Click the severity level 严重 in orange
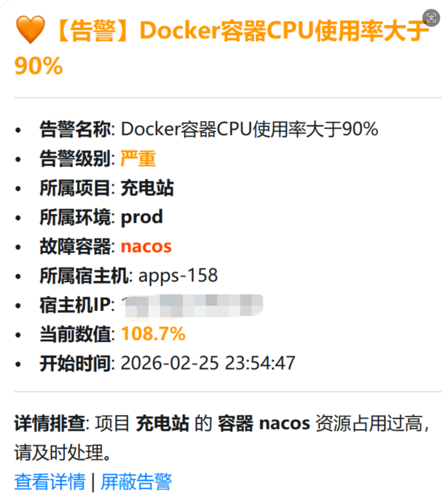 [x=137, y=158]
